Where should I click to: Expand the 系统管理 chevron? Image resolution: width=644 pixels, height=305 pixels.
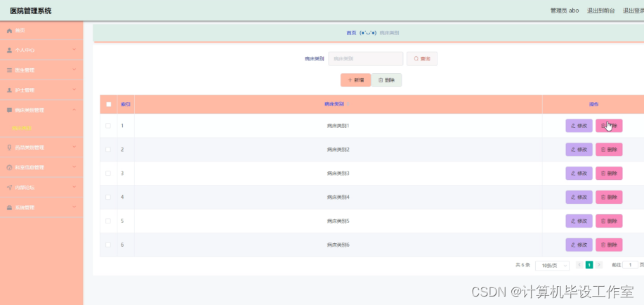coord(74,207)
